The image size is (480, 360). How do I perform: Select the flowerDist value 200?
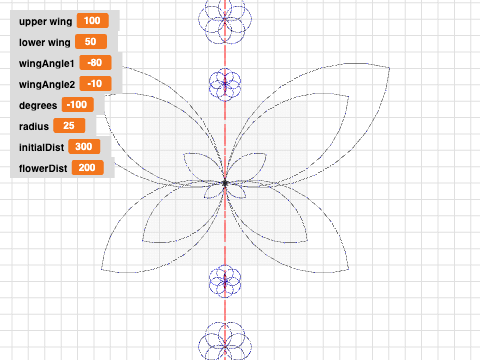point(87,168)
